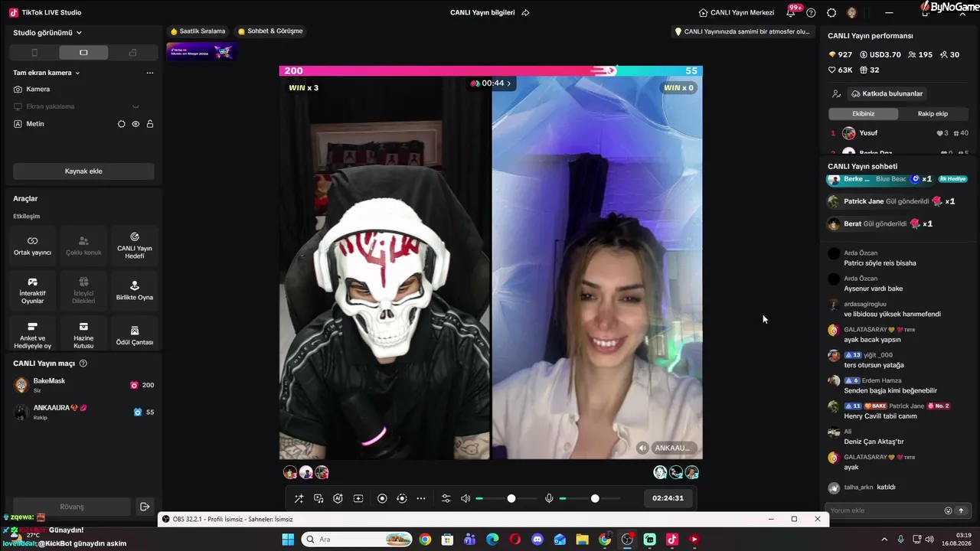Click the battle score progress bar
The height and width of the screenshot is (551, 980).
[491, 71]
